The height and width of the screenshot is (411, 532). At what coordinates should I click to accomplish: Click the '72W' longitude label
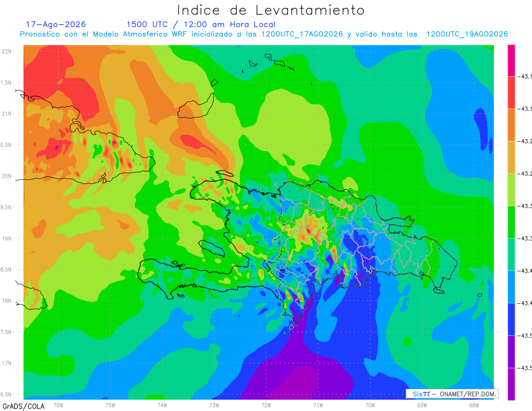266,405
